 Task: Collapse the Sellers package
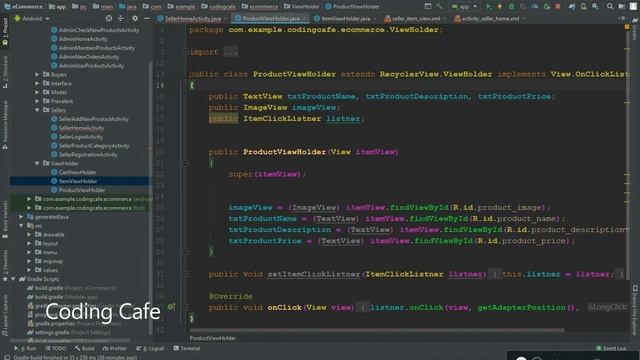point(37,110)
